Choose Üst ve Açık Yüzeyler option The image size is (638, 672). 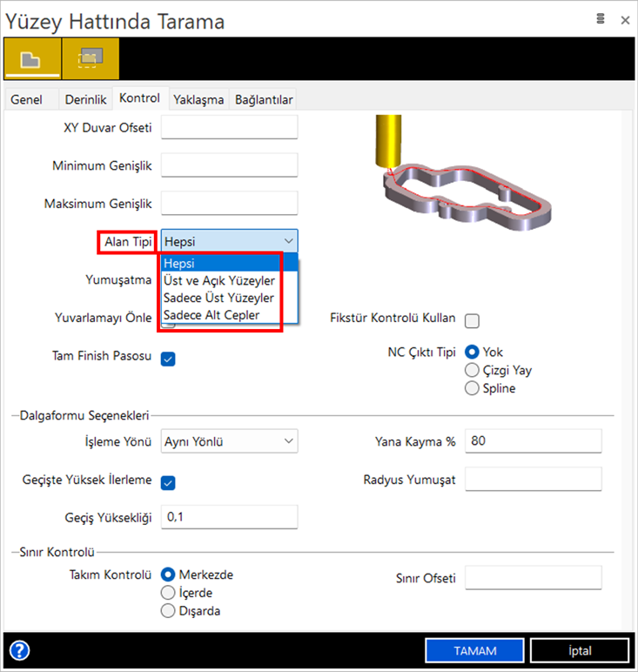(x=229, y=280)
